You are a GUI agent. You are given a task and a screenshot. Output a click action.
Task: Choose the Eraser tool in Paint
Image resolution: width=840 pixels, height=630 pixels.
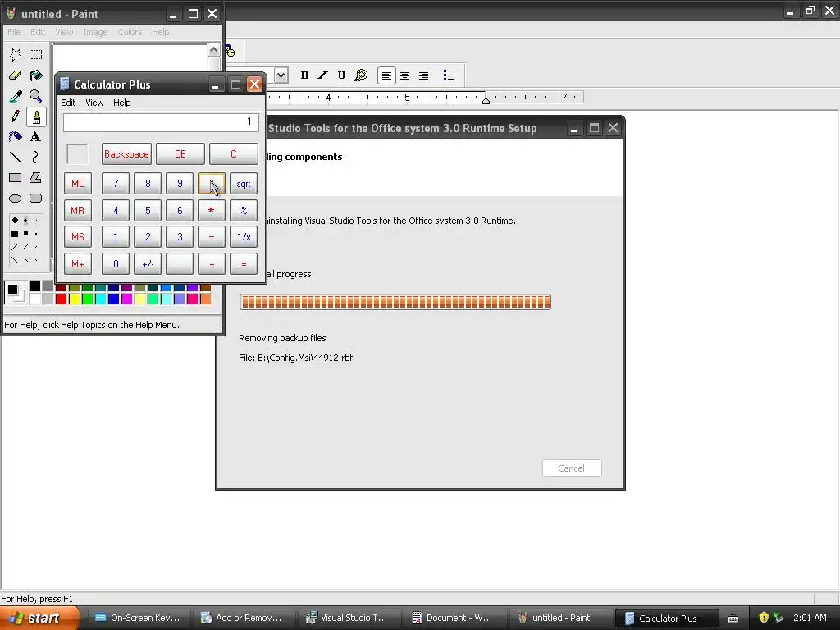coord(15,75)
